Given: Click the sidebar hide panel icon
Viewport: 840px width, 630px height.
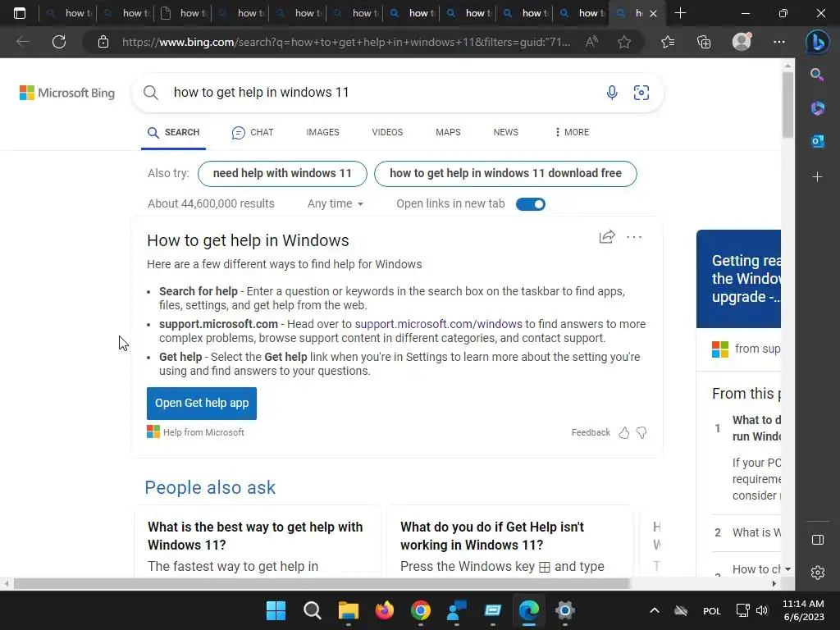Looking at the screenshot, I should pos(818,540).
